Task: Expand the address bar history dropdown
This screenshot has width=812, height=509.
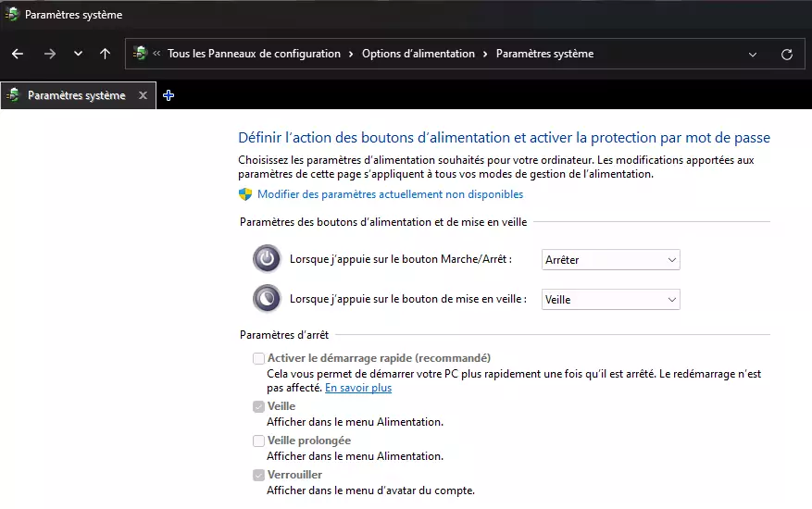Action: pyautogui.click(x=753, y=55)
